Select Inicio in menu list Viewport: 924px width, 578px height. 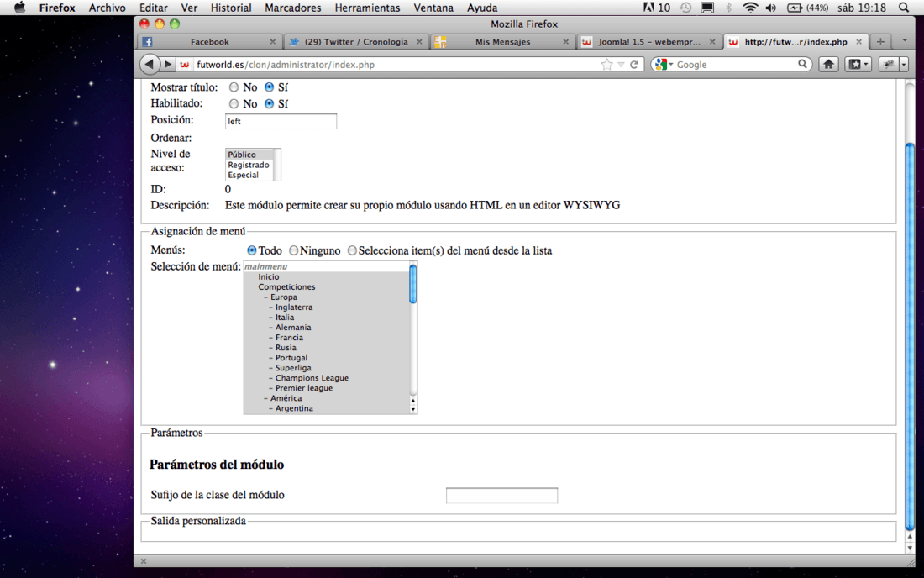pyautogui.click(x=327, y=277)
